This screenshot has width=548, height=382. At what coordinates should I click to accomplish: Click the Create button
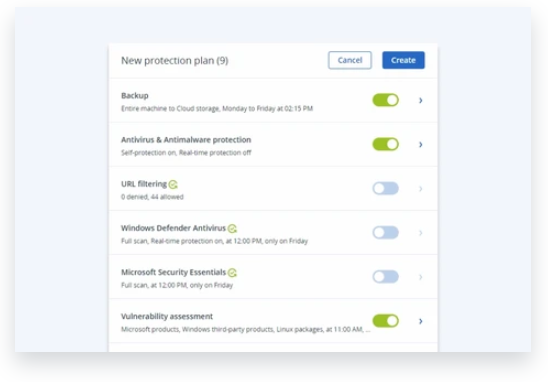(x=403, y=60)
